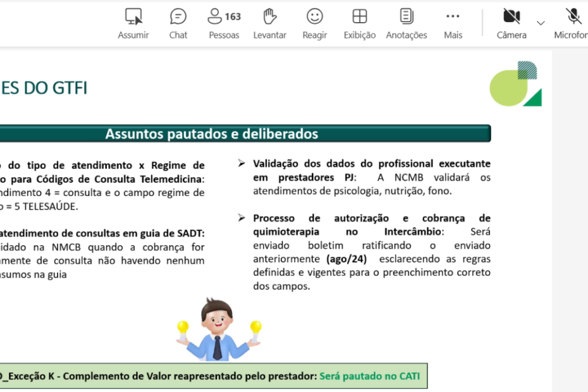Image resolution: width=588 pixels, height=392 pixels.
Task: Click the 'ES DO GTFI' slide title
Action: pos(44,89)
